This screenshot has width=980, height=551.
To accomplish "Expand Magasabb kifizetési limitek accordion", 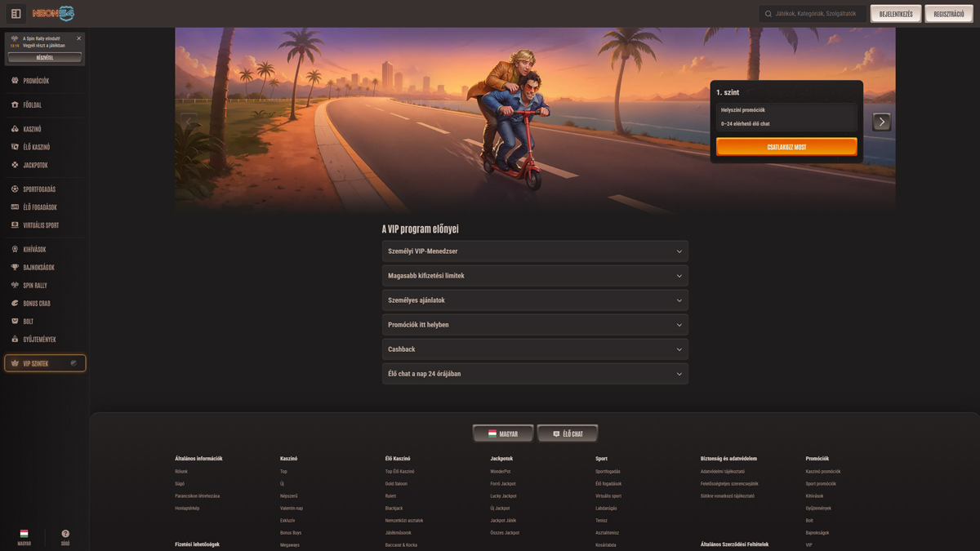I will (x=535, y=276).
